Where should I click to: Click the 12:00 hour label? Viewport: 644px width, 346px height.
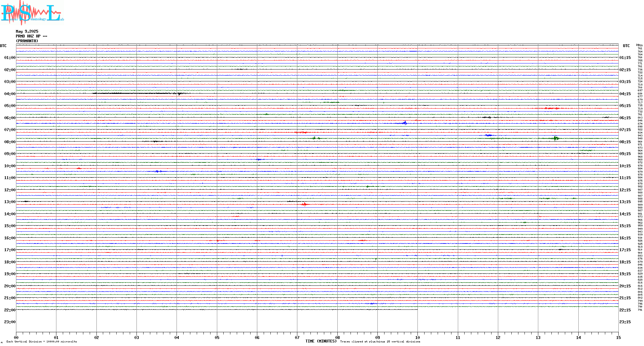click(x=10, y=190)
